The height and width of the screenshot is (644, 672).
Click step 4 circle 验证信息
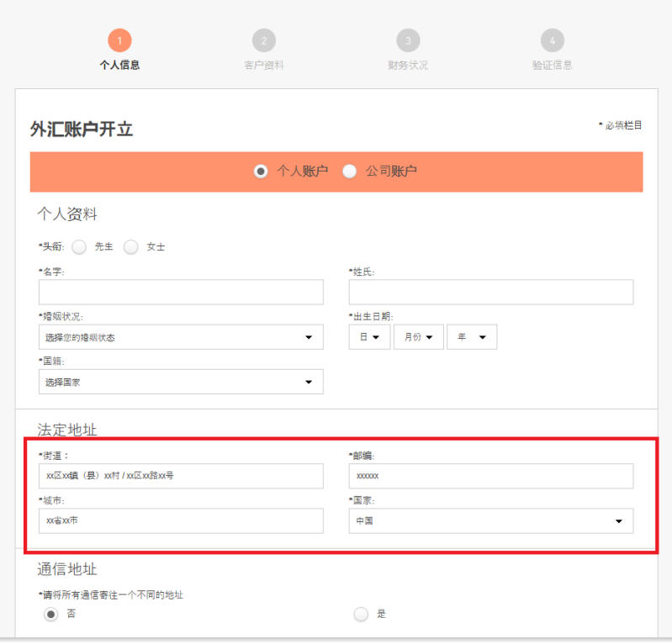pyautogui.click(x=552, y=40)
